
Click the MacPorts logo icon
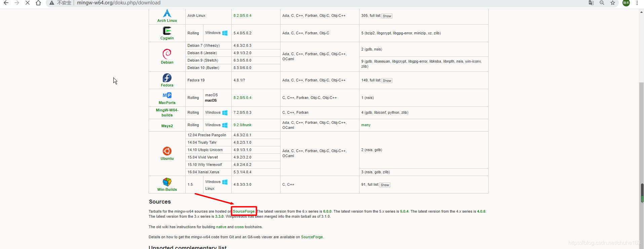coord(167,96)
